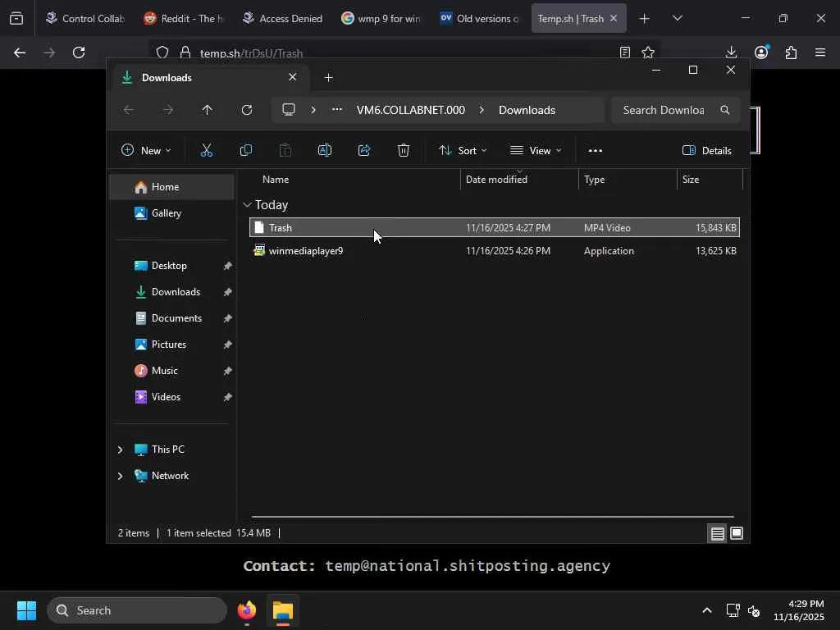Click the tracking protection shield icon
Image resolution: width=840 pixels, height=630 pixels.
click(162, 52)
